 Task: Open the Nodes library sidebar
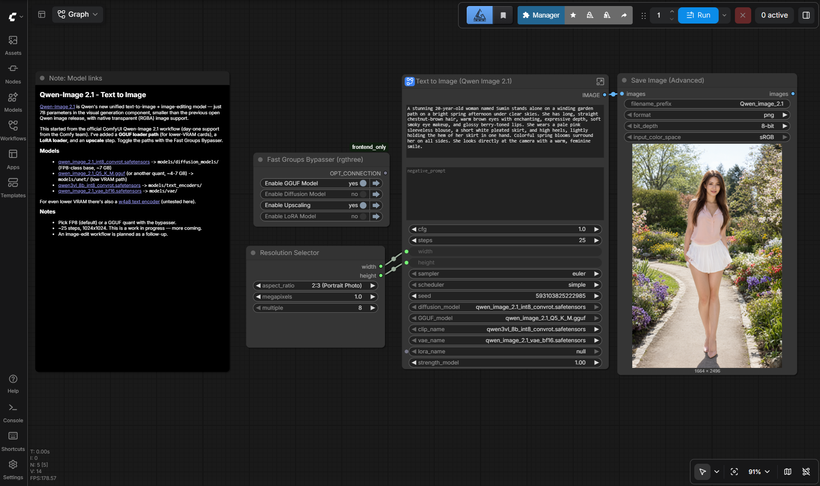point(13,74)
